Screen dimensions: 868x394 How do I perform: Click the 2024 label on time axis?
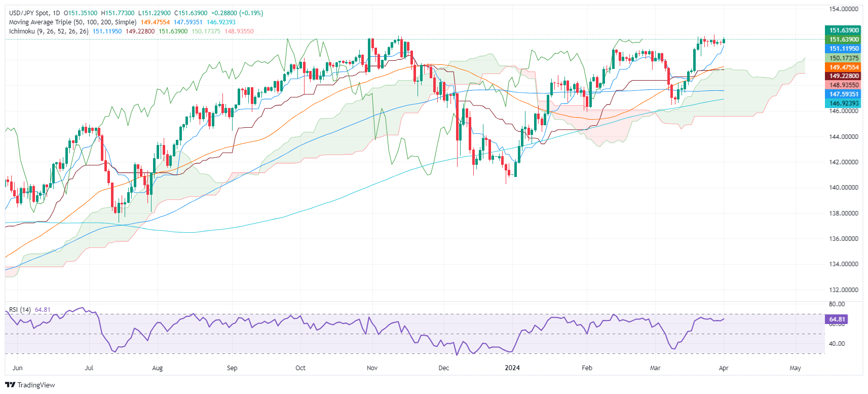click(512, 368)
